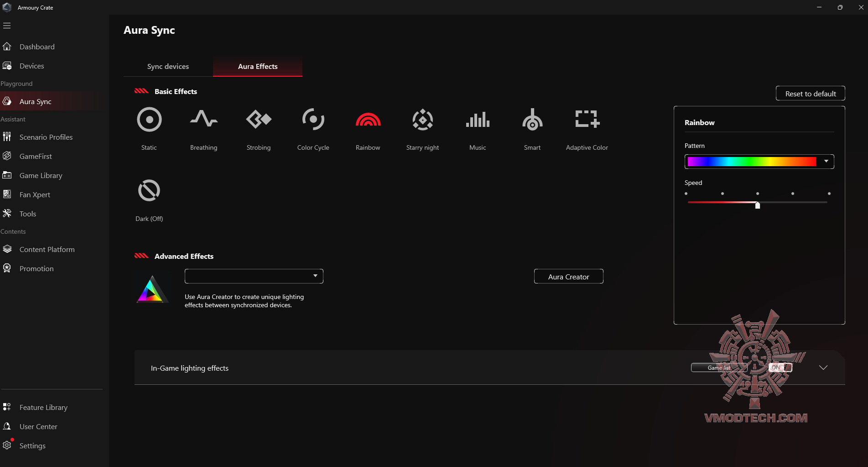Choose the Starry night effect icon

tap(423, 120)
